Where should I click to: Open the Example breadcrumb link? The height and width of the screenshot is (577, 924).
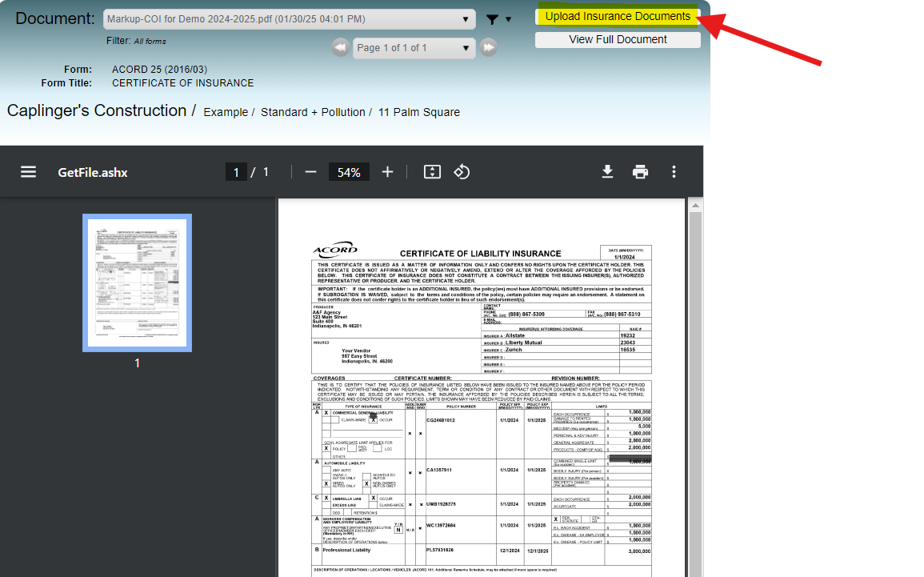click(x=226, y=112)
